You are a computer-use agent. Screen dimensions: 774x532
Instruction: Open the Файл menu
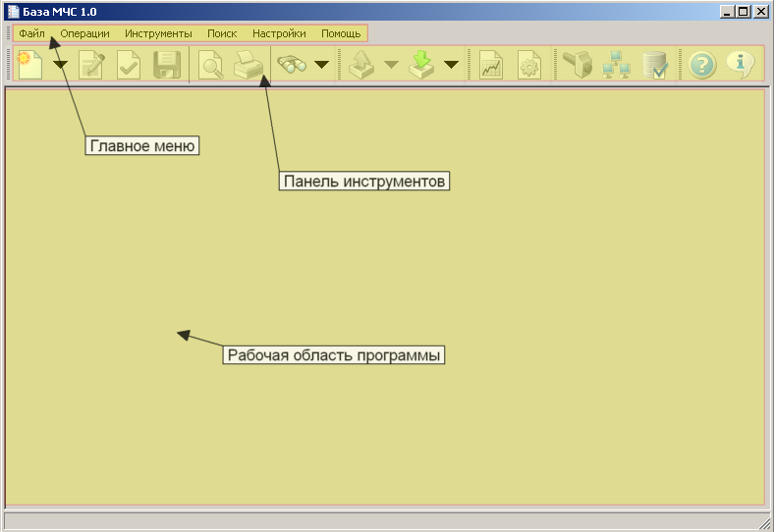[x=31, y=33]
